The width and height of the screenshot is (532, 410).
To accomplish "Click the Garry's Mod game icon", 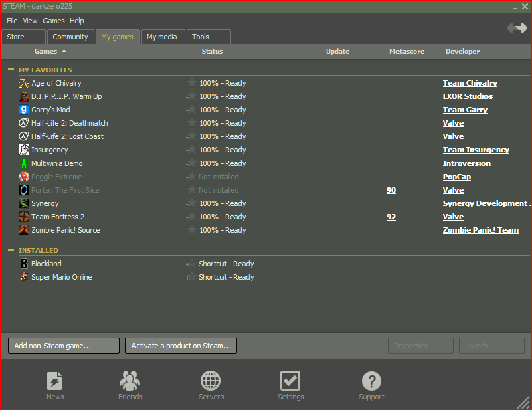I will tap(24, 110).
